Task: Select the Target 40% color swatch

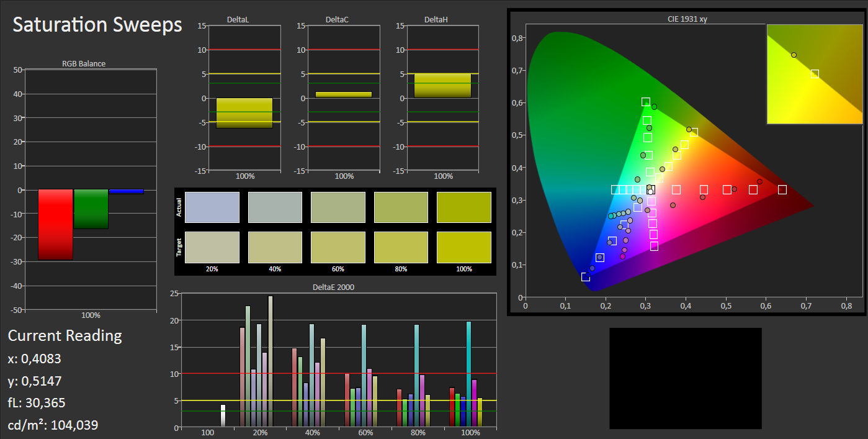Action: [x=275, y=247]
